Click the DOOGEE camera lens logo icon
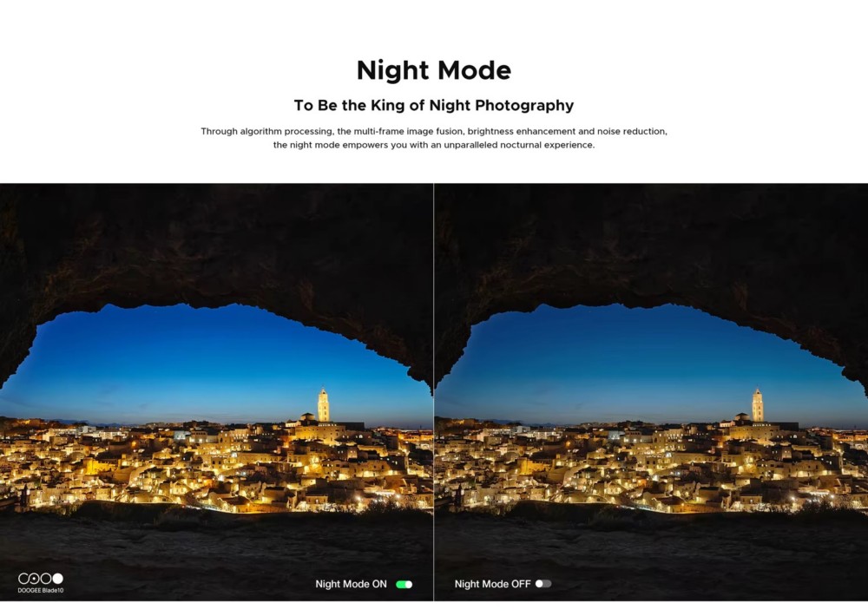 [41, 579]
